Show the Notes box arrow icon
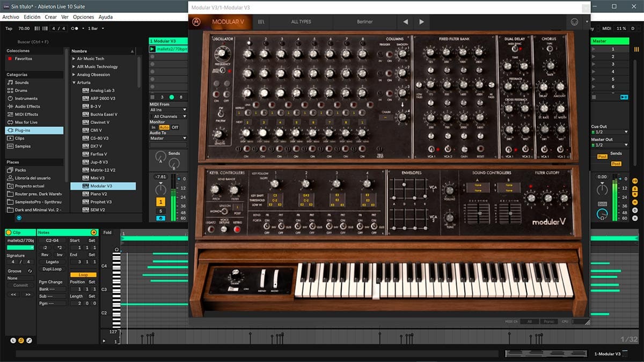The width and height of the screenshot is (644, 362). tap(94, 232)
